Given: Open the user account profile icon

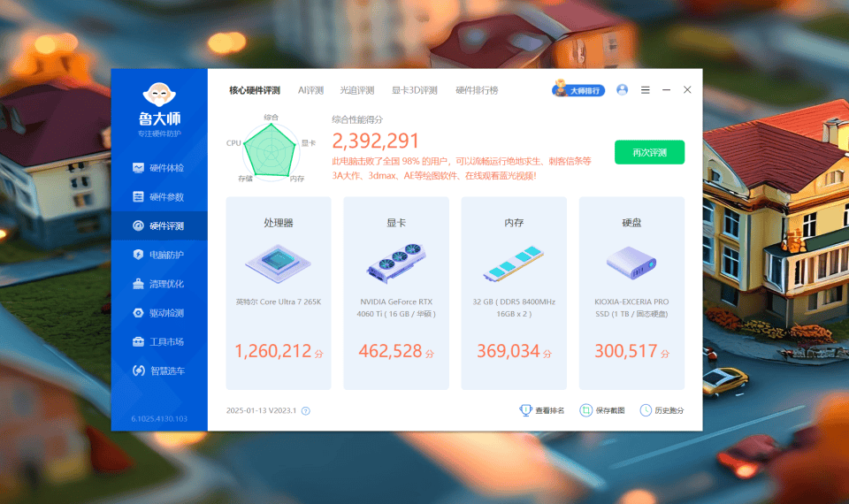Looking at the screenshot, I should click(x=622, y=90).
